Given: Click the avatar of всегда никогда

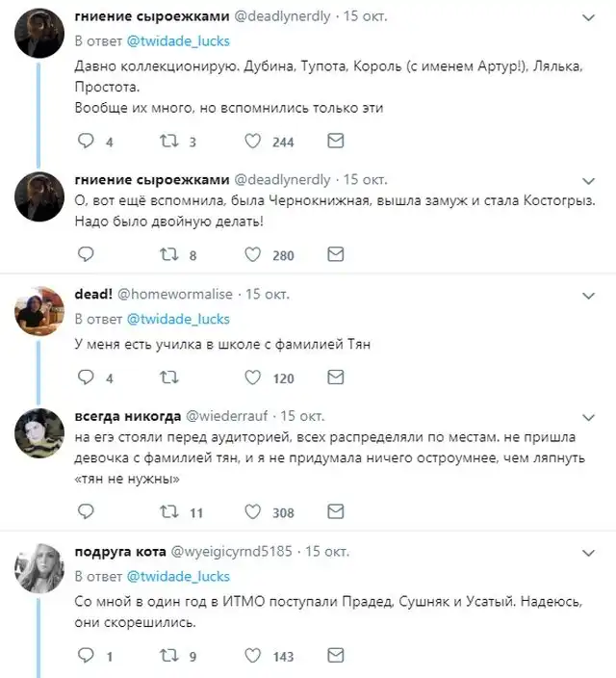Looking at the screenshot, I should point(39,432).
